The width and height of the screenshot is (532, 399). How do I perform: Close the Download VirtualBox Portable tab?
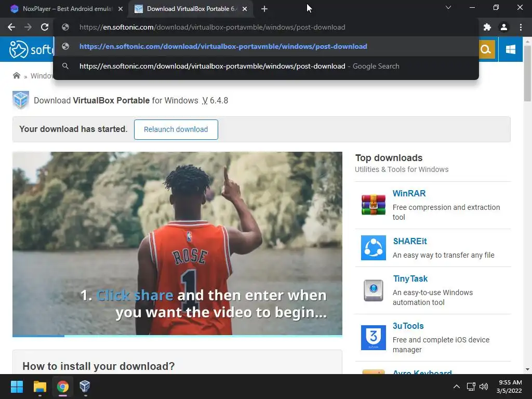click(x=245, y=9)
